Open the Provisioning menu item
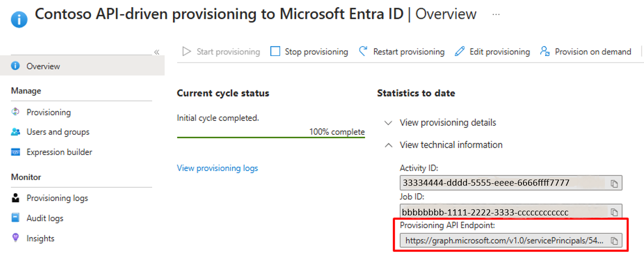 (x=49, y=112)
